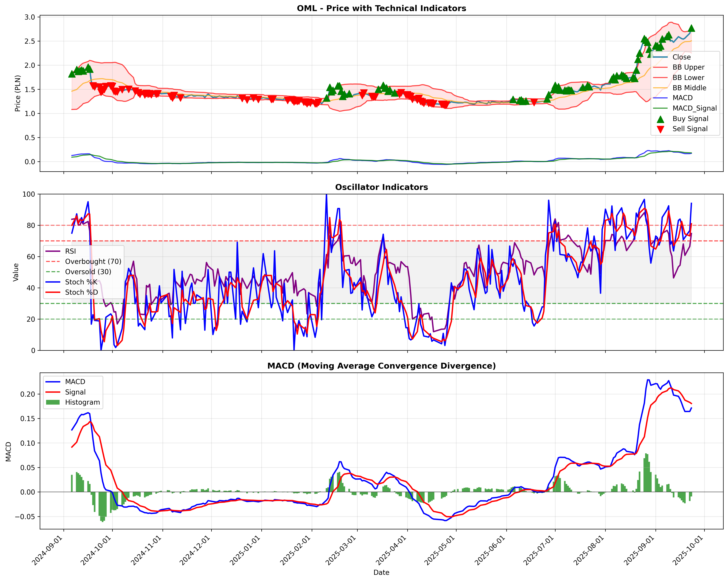Click the '0.20' MACD axis tick label
The width and height of the screenshot is (728, 581).
coord(28,394)
